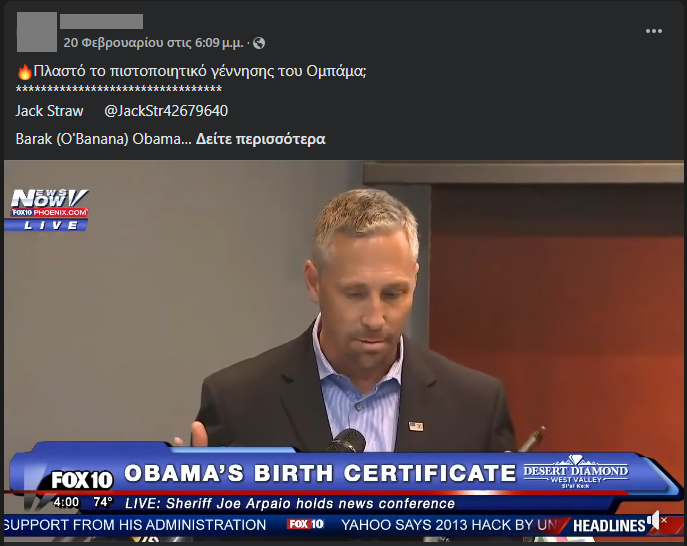The height and width of the screenshot is (546, 687).
Task: Click the NewsNow FOX10 Phoenix logo
Action: tap(50, 203)
